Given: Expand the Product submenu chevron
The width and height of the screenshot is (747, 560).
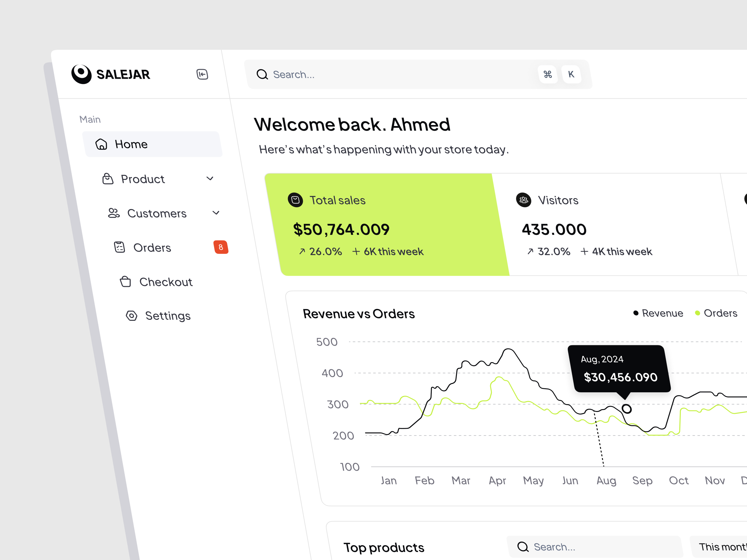Looking at the screenshot, I should 210,179.
